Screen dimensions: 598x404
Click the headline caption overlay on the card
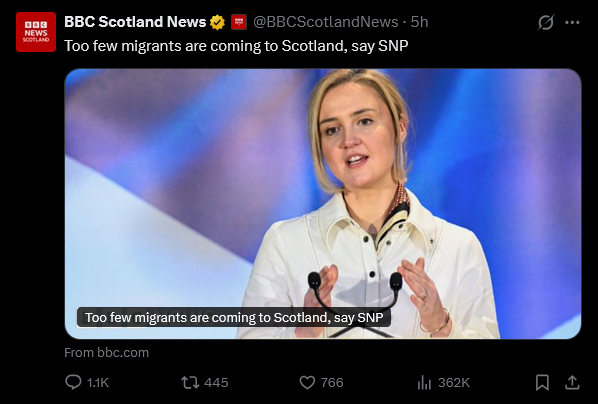coord(234,317)
